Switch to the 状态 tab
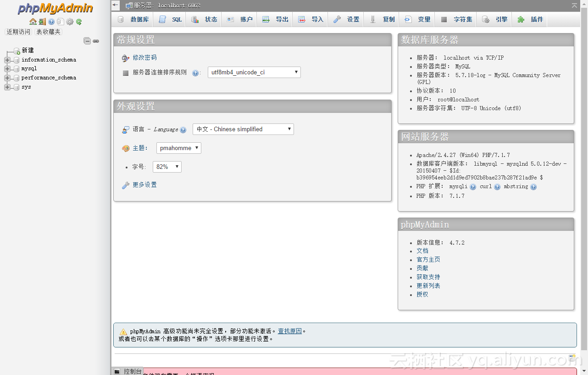 (205, 19)
